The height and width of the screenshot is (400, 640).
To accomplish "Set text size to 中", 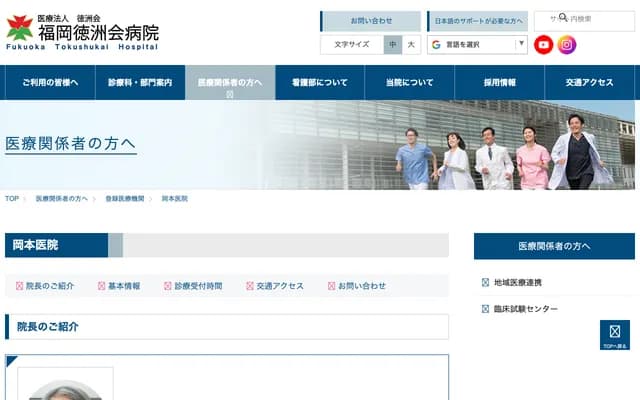I will point(393,44).
